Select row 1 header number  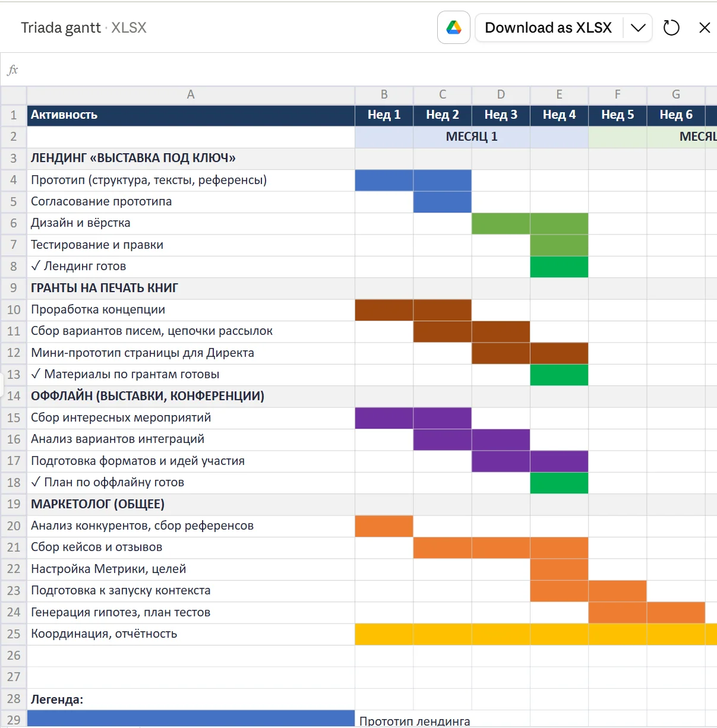tap(14, 115)
